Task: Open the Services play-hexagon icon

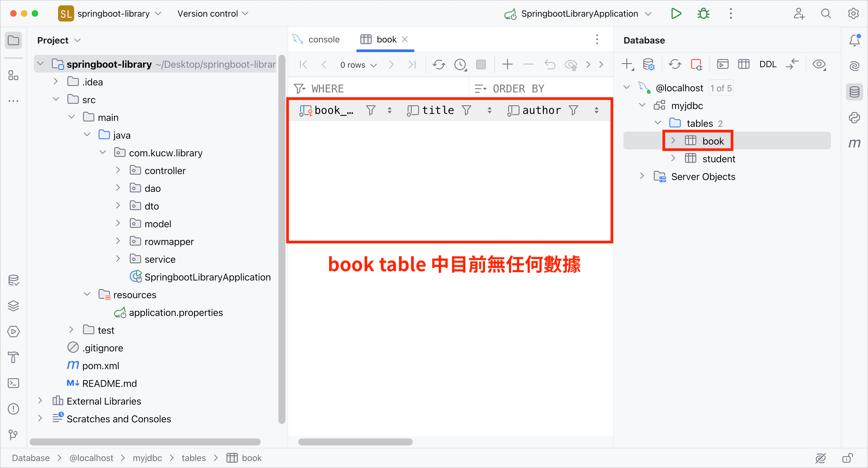Action: click(x=13, y=332)
